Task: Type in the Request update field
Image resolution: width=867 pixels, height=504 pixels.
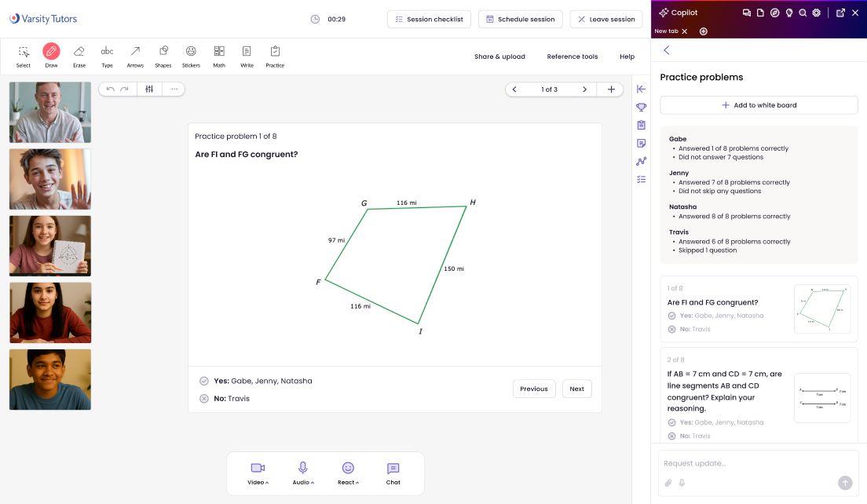Action: (x=746, y=463)
